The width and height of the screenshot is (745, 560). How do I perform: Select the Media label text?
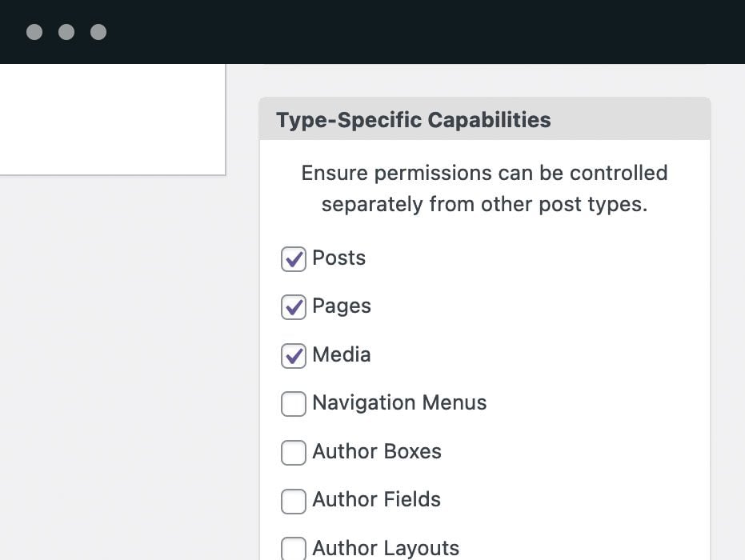342,355
